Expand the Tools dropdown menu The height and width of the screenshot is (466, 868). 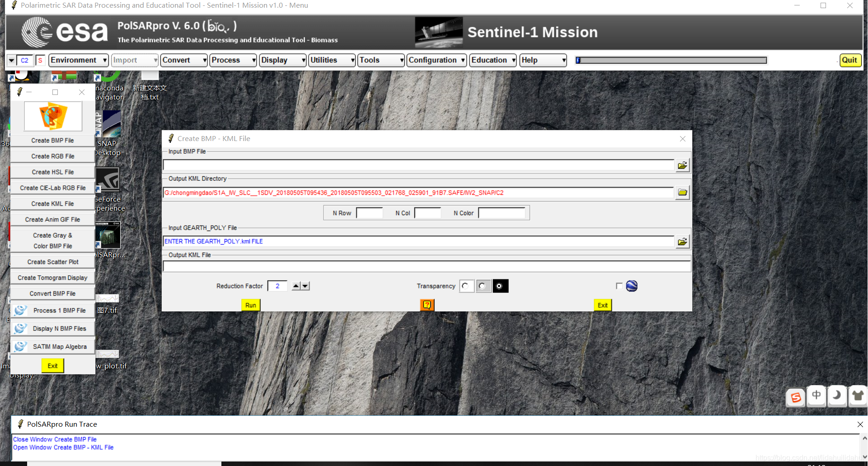(x=381, y=60)
